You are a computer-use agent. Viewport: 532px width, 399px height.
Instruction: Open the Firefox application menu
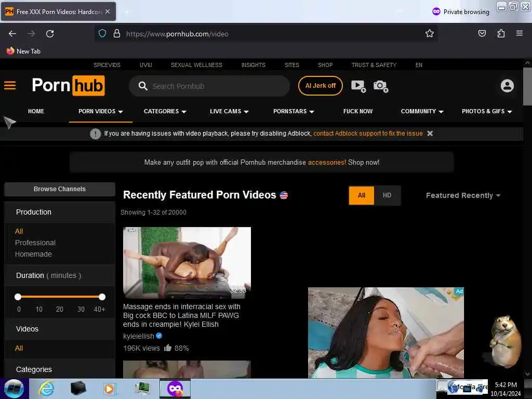coord(520,33)
